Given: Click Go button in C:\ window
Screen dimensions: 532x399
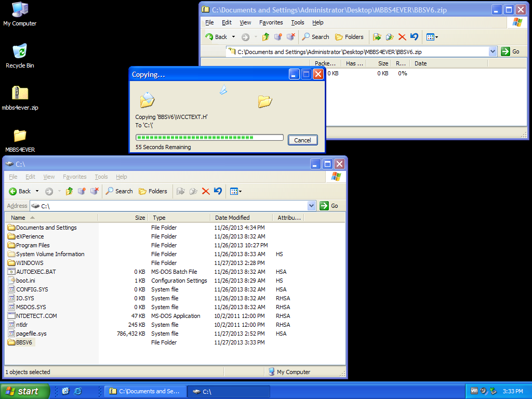Looking at the screenshot, I should [x=329, y=206].
